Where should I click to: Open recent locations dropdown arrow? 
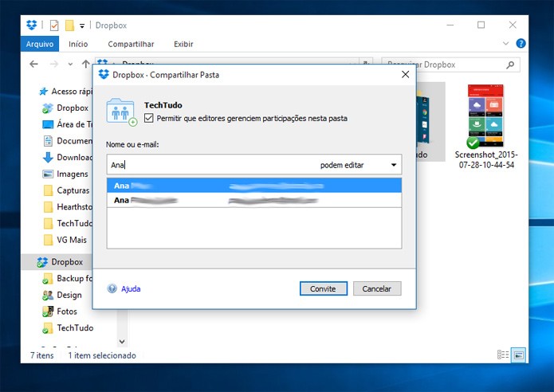[x=70, y=65]
